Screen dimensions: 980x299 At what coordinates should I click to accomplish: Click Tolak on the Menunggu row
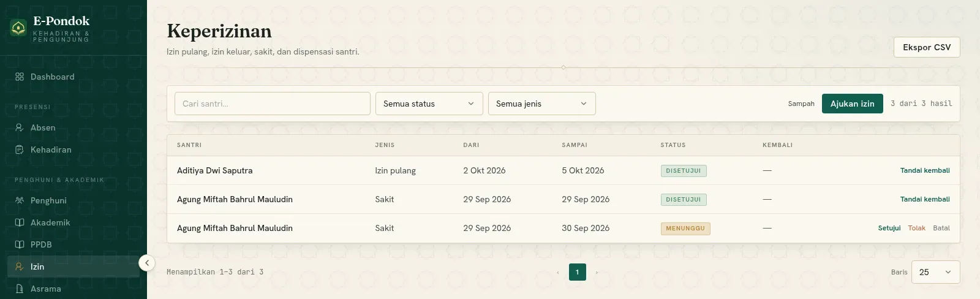pyautogui.click(x=917, y=228)
